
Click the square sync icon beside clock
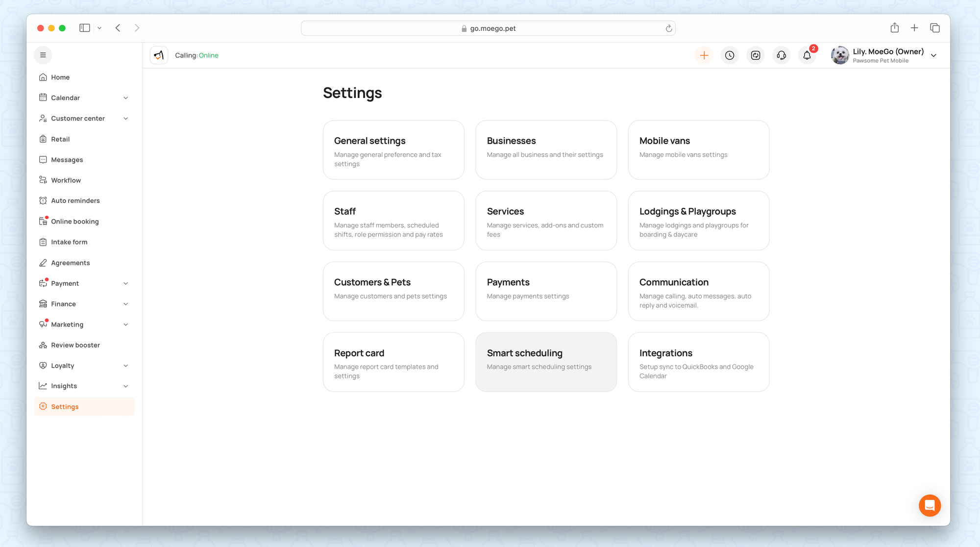point(756,55)
